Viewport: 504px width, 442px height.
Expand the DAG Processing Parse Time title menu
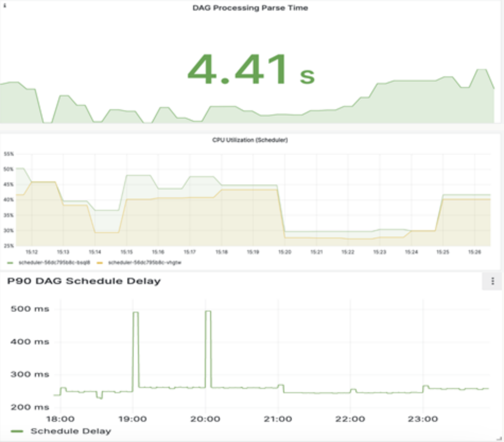[250, 8]
